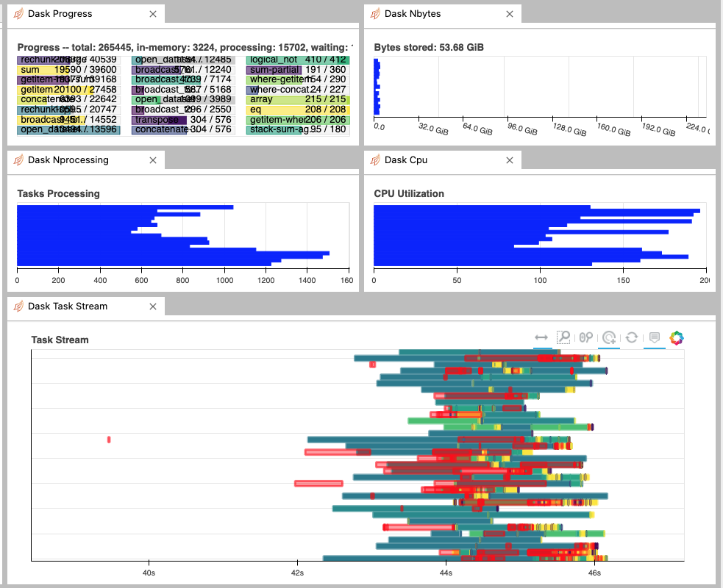
Task: Click the 'Bytes stored: 53.68 GiB' title
Action: click(x=429, y=48)
